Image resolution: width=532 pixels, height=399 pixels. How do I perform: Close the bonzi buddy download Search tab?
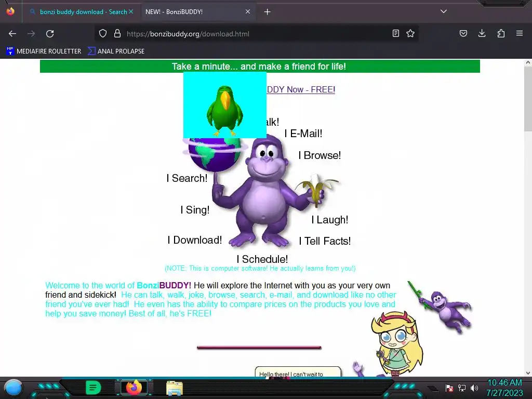pyautogui.click(x=131, y=11)
